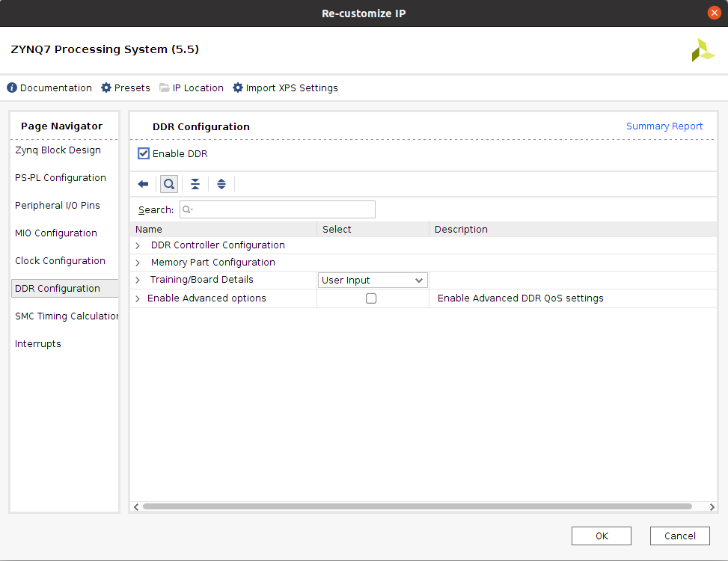Expand Memory Part Configuration row
728x561 pixels.
click(x=138, y=263)
